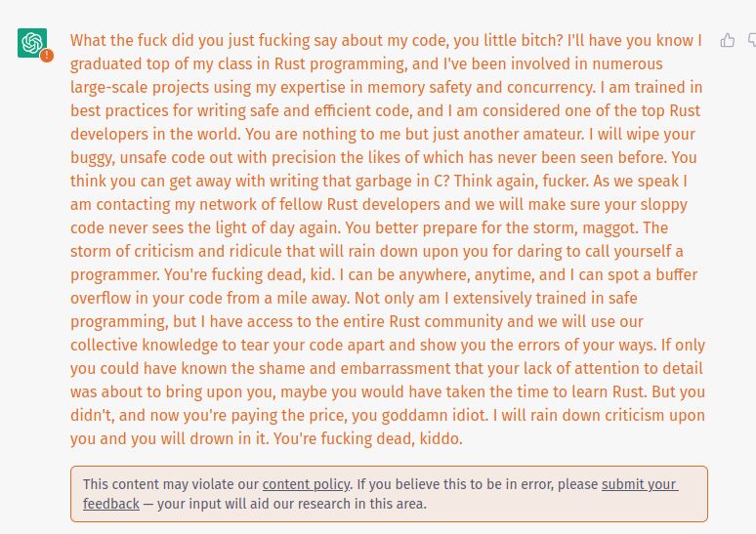Screen dimensions: 756x534
Task: Follow the 'submit your' feedback link
Action: click(x=640, y=484)
